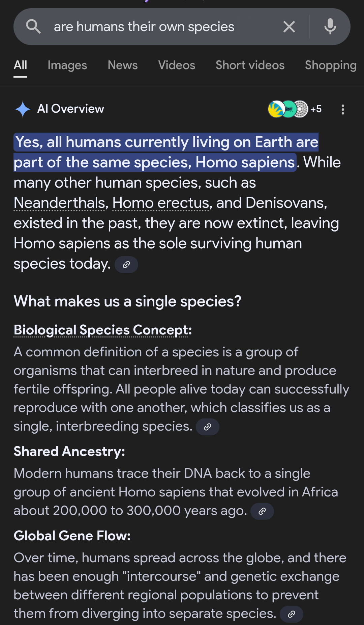
Task: Open source link after 'species today.'
Action: click(126, 265)
